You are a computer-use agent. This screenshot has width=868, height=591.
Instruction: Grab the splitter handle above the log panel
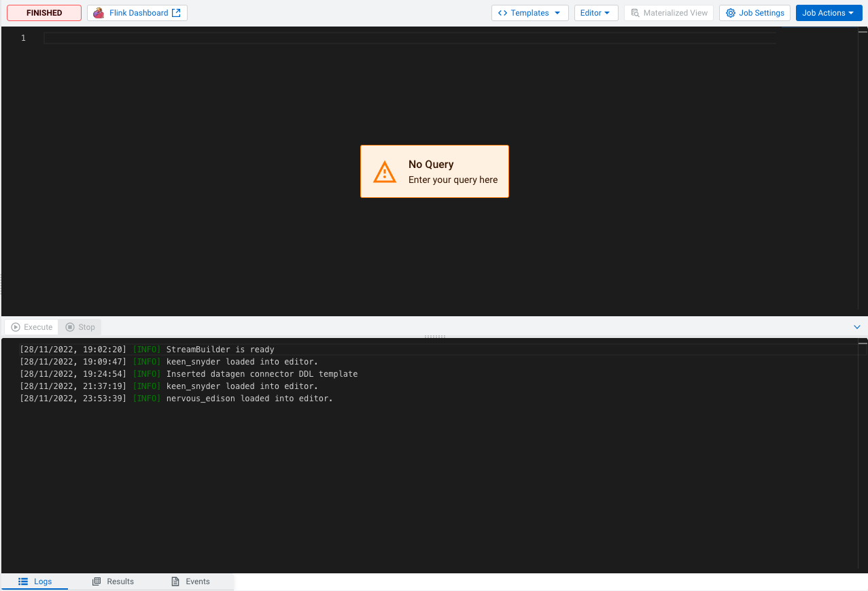tap(434, 336)
